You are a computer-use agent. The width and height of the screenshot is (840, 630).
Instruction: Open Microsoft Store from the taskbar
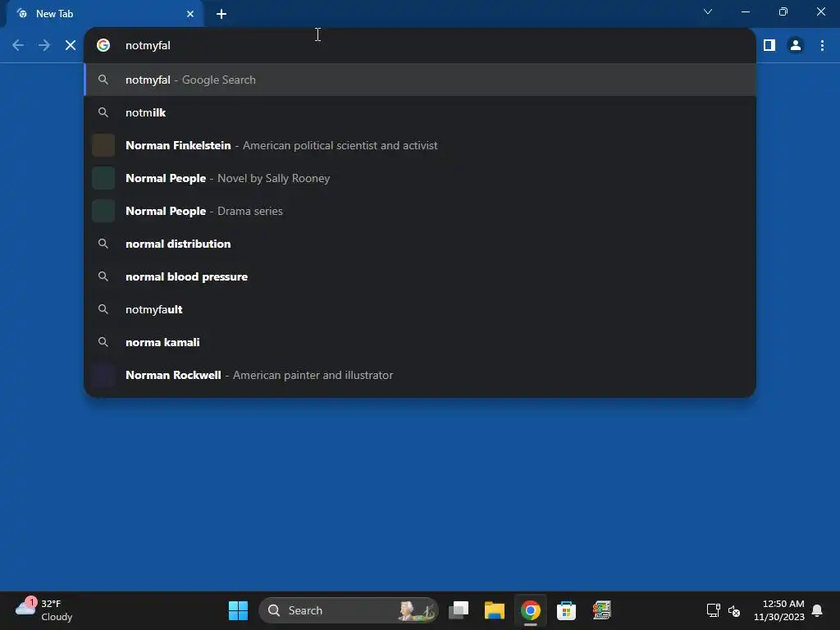(x=566, y=610)
